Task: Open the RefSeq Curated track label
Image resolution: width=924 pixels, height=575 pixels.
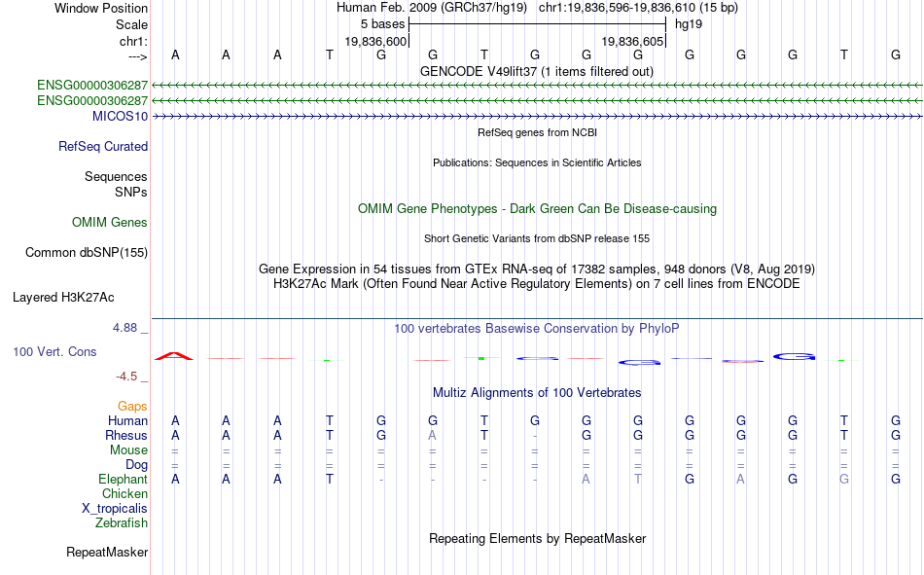Action: 102,146
